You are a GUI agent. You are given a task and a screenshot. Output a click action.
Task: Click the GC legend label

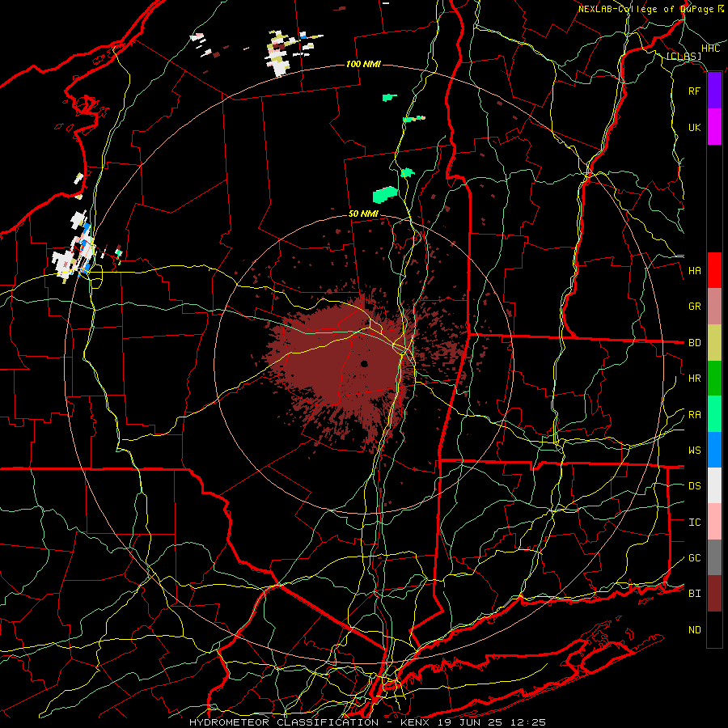(x=695, y=558)
